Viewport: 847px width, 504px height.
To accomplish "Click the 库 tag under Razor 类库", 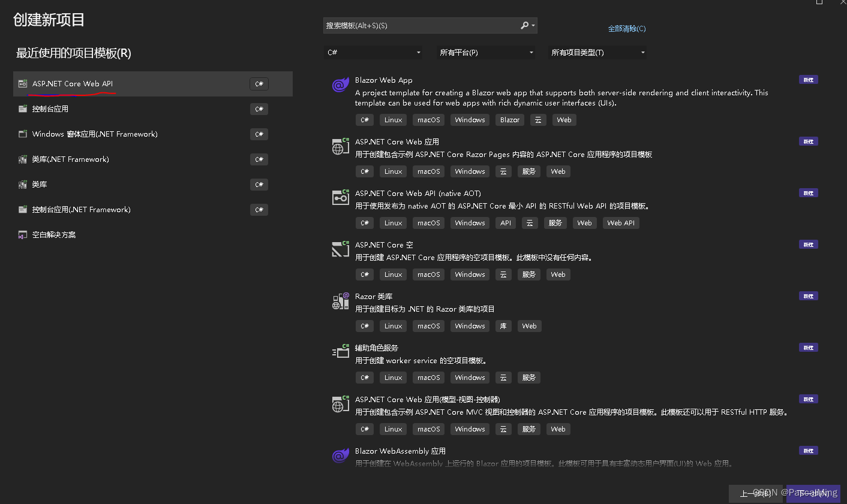I will pos(503,326).
